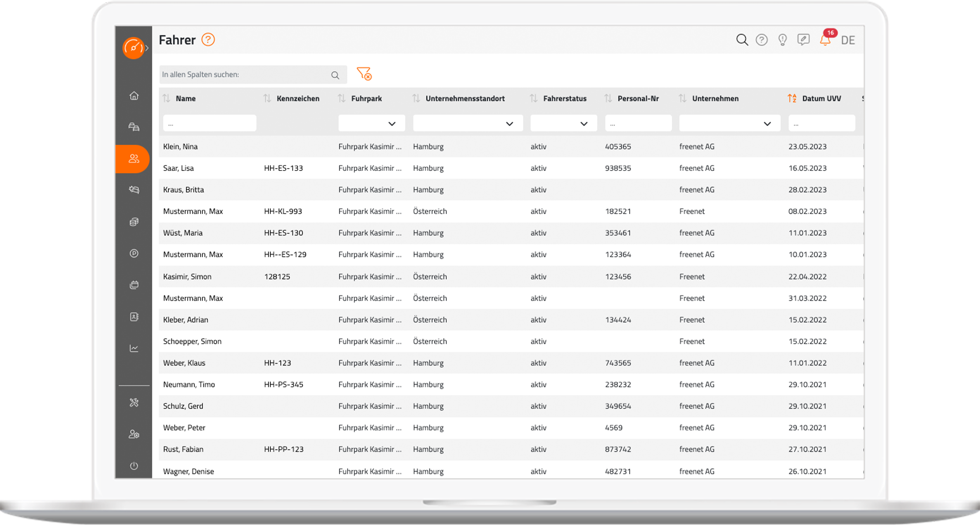Screen dimensions: 980x525
Task: Open the feedback chat icon
Action: coord(803,40)
